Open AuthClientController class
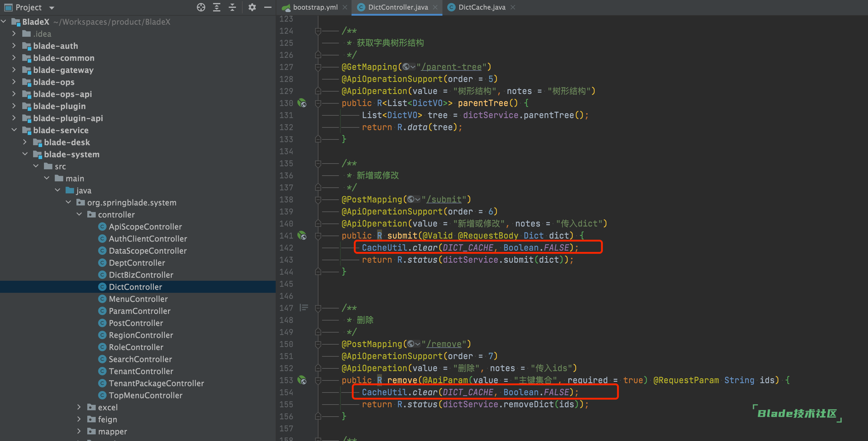Screen dimensions: 868x441 (x=148, y=238)
